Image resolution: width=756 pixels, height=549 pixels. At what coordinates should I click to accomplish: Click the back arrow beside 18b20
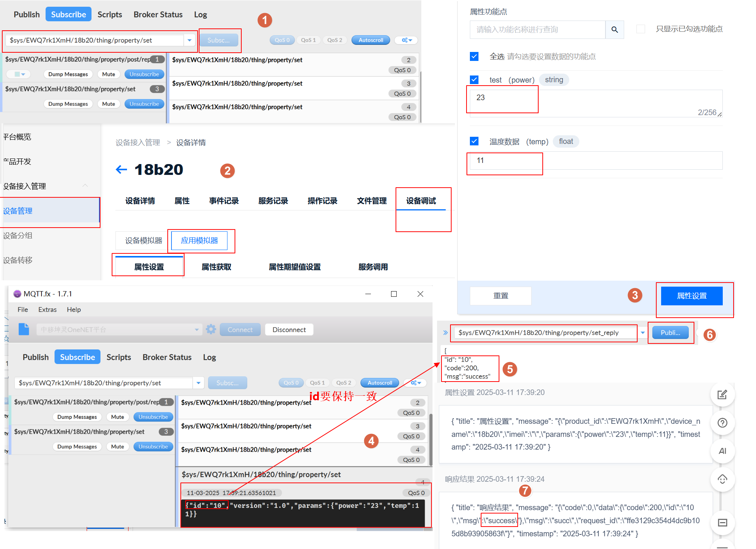click(x=121, y=170)
